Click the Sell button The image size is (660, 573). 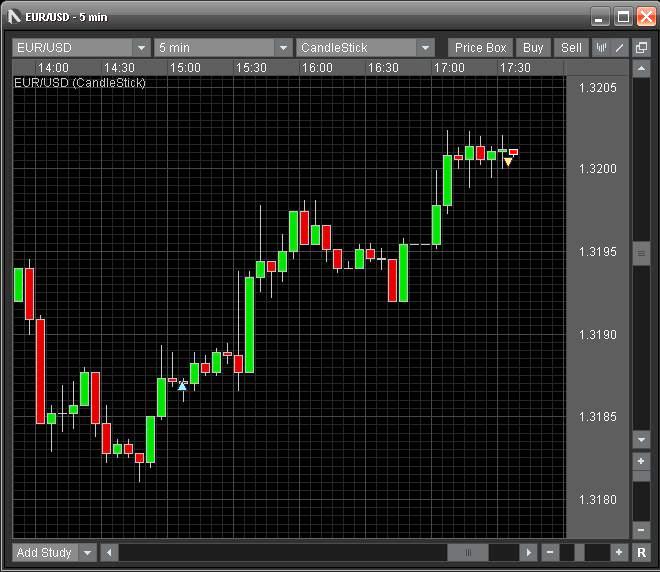tap(571, 47)
